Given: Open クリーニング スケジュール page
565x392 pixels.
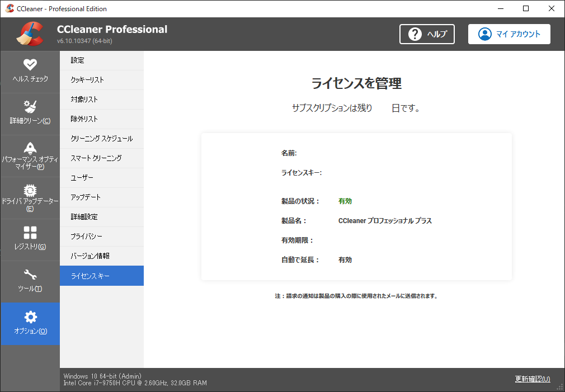Looking at the screenshot, I should coord(102,138).
